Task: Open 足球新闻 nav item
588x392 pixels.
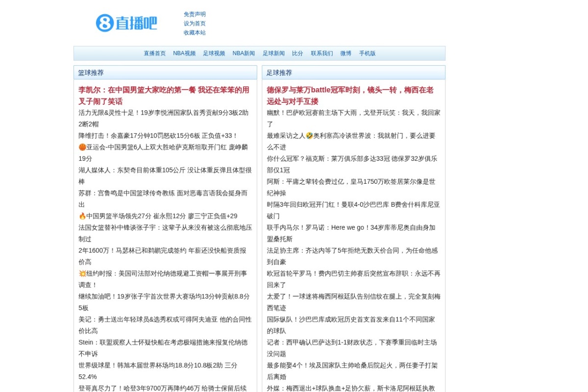Action: [x=273, y=53]
